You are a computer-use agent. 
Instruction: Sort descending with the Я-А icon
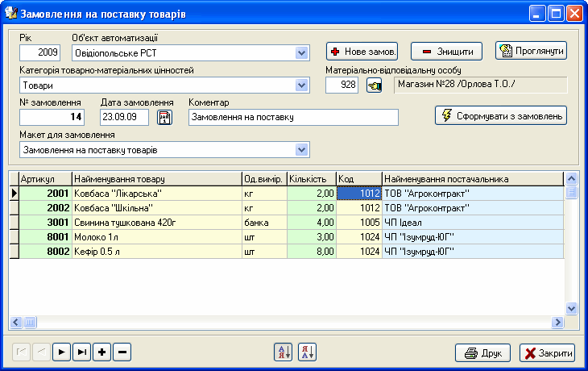pyautogui.click(x=308, y=352)
